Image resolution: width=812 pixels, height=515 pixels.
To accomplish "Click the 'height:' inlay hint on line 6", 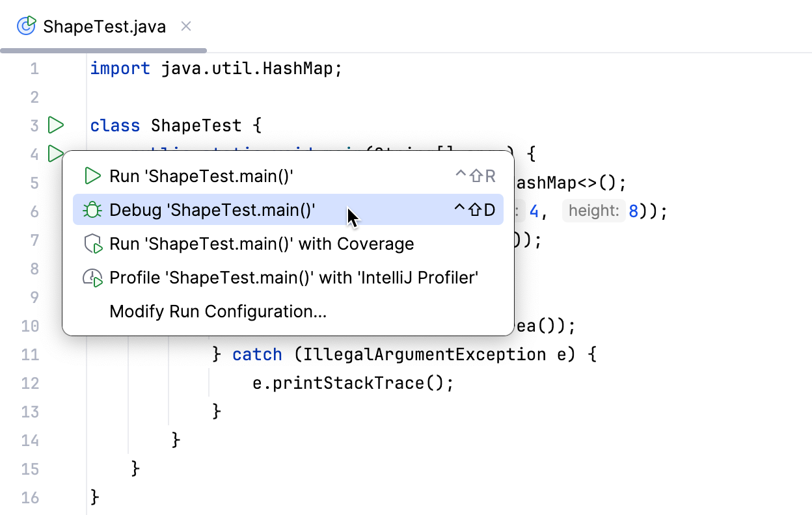I will [593, 211].
